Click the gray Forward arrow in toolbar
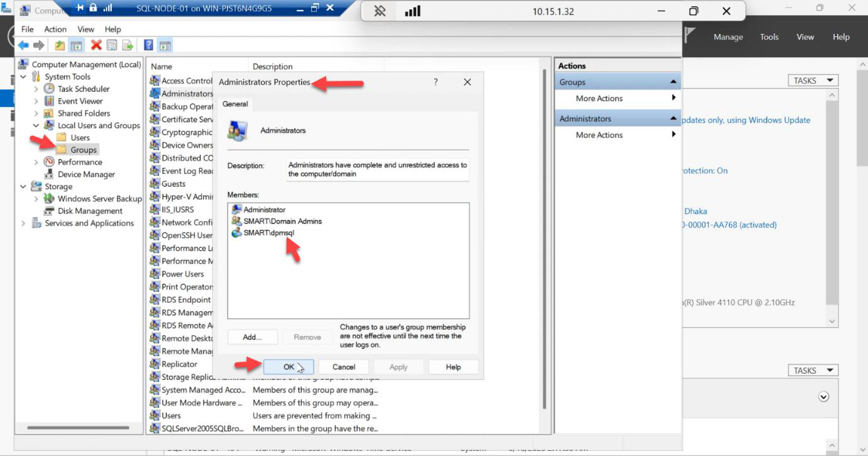Screen dimensions: 868x456 click(x=39, y=45)
